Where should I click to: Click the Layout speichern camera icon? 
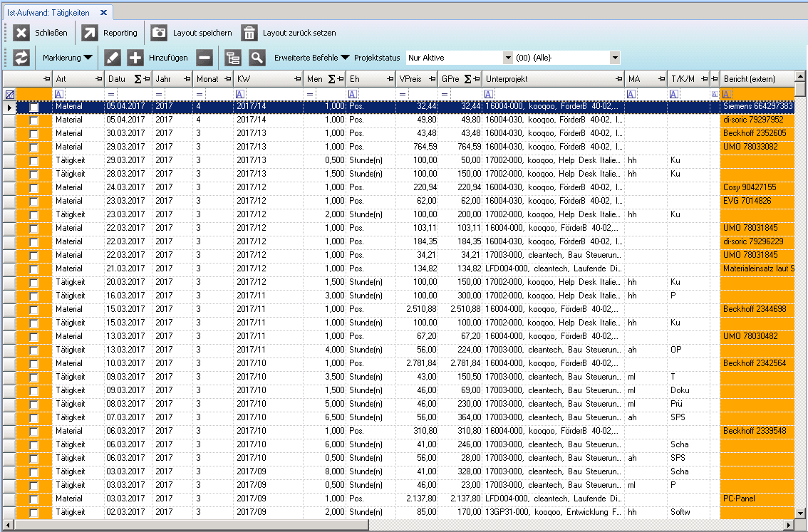pos(159,33)
